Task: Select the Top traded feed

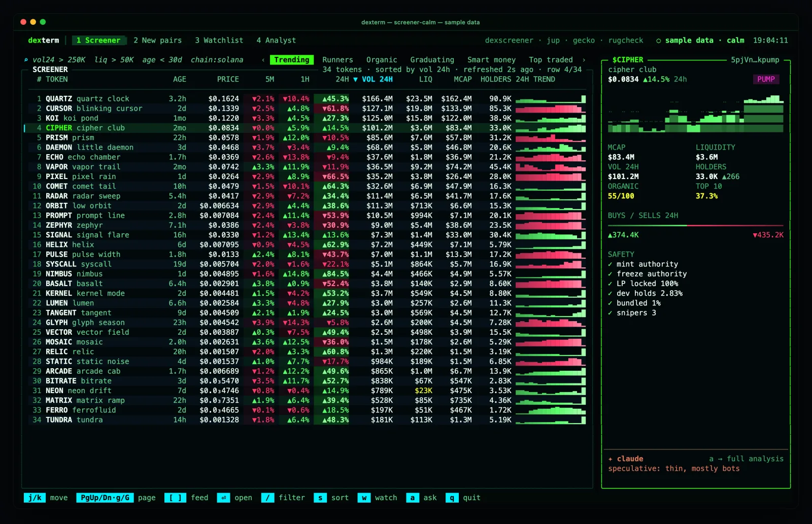Action: click(551, 60)
